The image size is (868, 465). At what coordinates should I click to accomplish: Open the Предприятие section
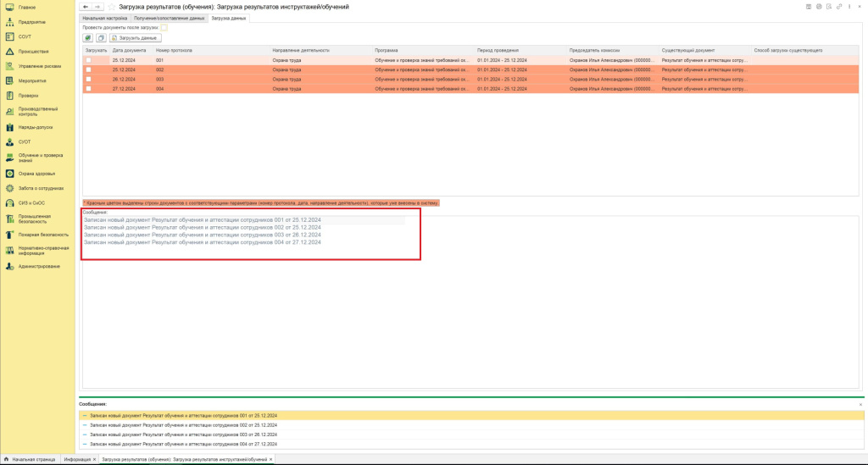pos(31,22)
